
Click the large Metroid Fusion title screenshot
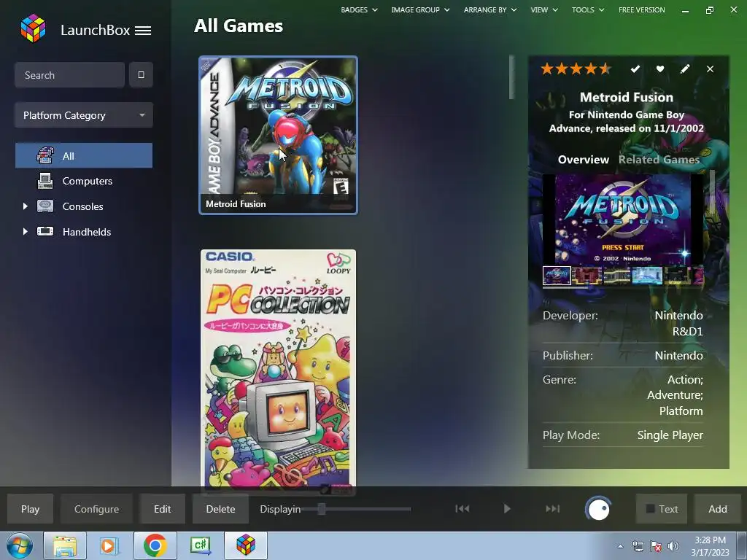(623, 219)
